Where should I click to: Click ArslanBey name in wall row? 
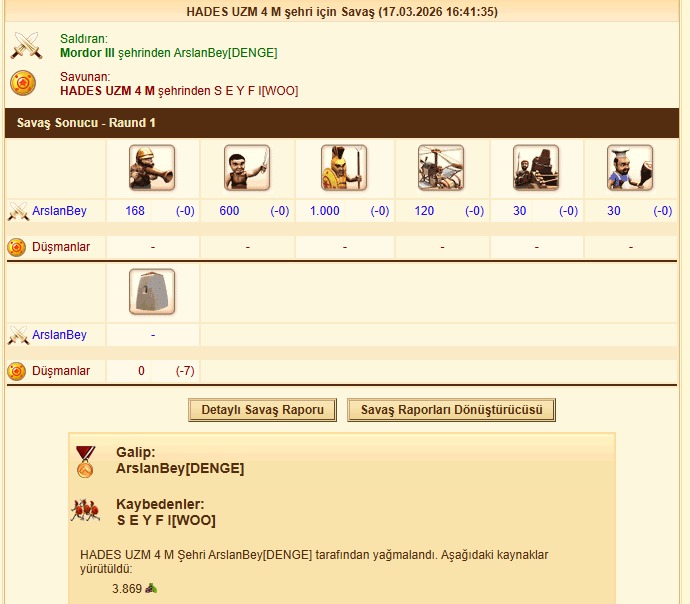click(59, 335)
